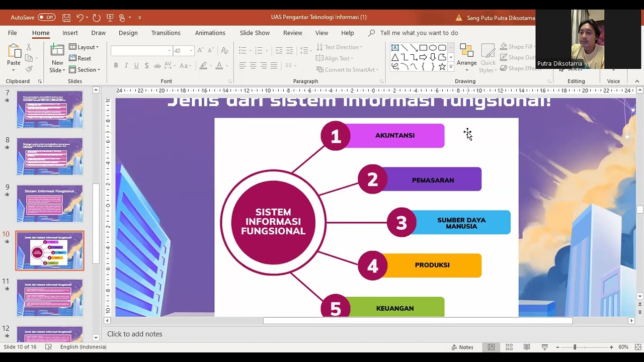Open the font name dropdown
This screenshot has width=644, height=362.
click(169, 51)
